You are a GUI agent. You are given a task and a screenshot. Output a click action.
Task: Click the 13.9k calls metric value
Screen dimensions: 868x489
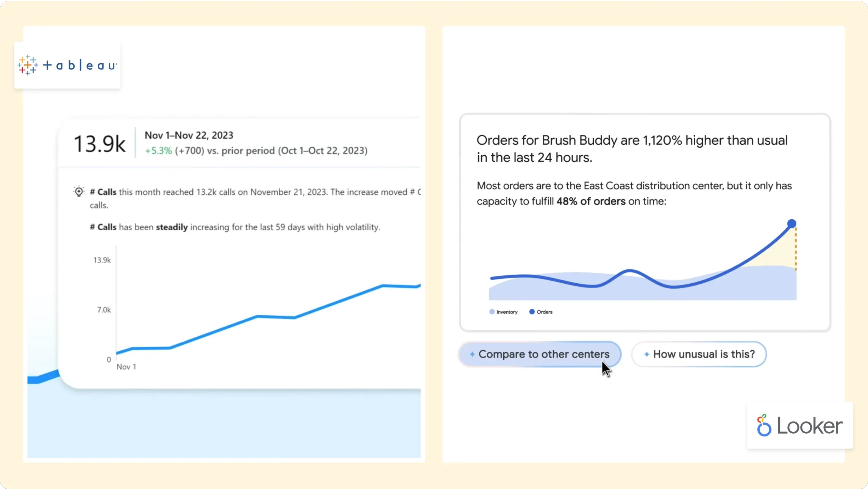click(x=100, y=144)
